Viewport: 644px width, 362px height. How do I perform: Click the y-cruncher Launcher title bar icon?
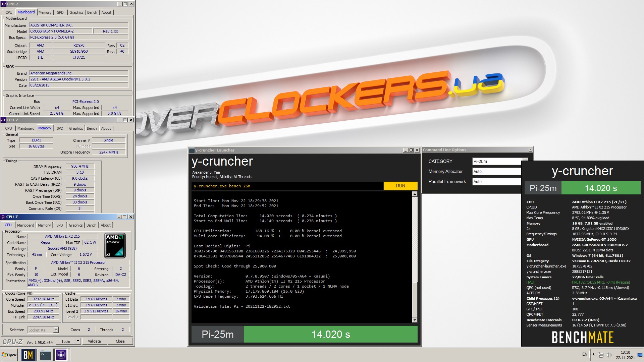(192, 150)
